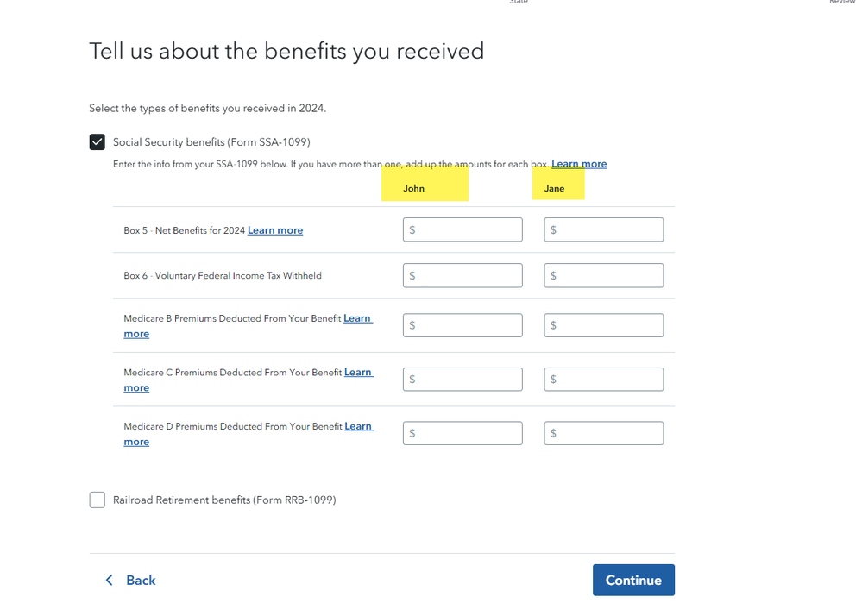Focus John's Medicare D Premiums field
The height and width of the screenshot is (616, 862).
pos(462,433)
